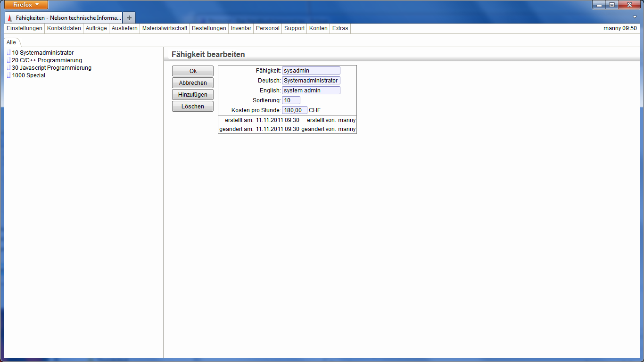Open the Personal menu

point(267,28)
